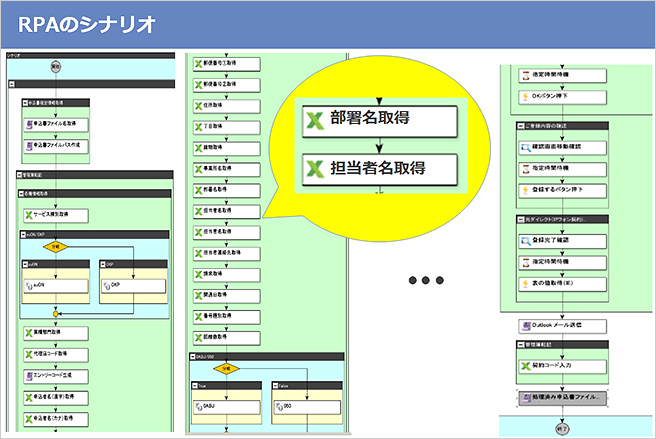Viewport: 656px width, 439px height.
Task: Click the Excel icon on large 部署名取得 callout
Action: point(316,120)
